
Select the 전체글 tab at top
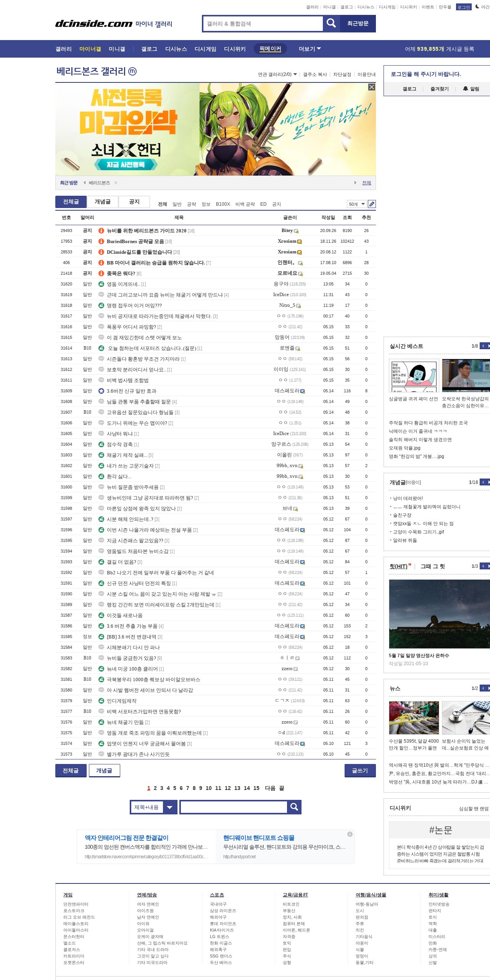pyautogui.click(x=71, y=201)
